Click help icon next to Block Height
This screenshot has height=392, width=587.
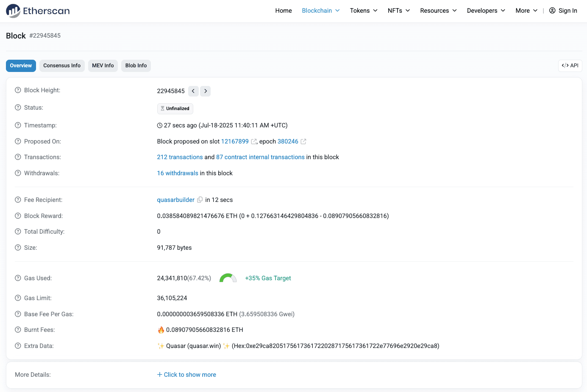point(18,90)
